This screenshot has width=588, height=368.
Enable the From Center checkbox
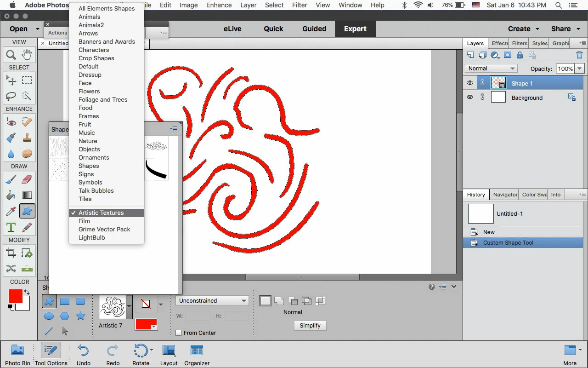click(x=179, y=333)
